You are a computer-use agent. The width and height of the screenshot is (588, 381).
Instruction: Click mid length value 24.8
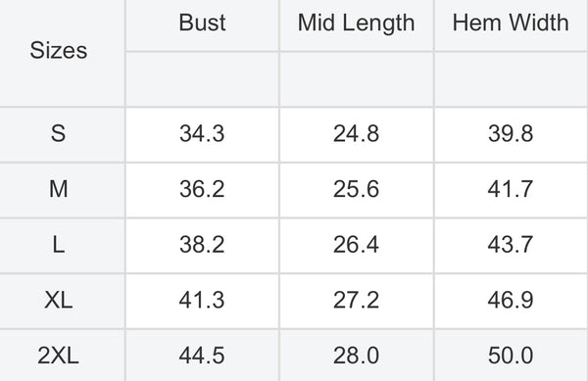(357, 133)
